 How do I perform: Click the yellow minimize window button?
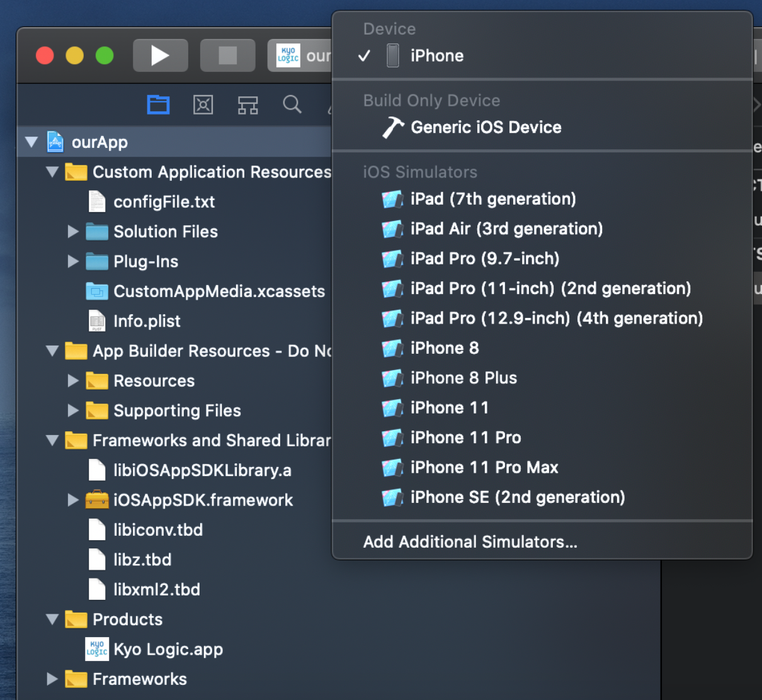point(75,55)
